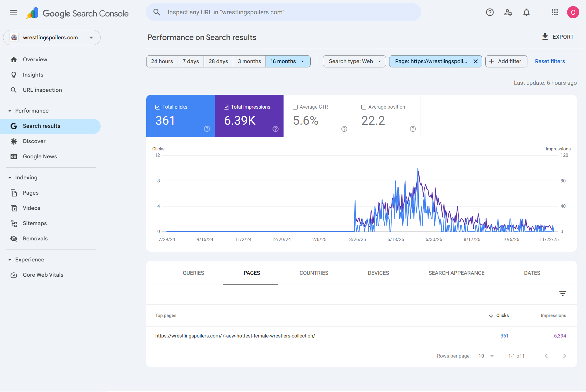Open the notifications bell
The height and width of the screenshot is (392, 586).
tap(526, 12)
